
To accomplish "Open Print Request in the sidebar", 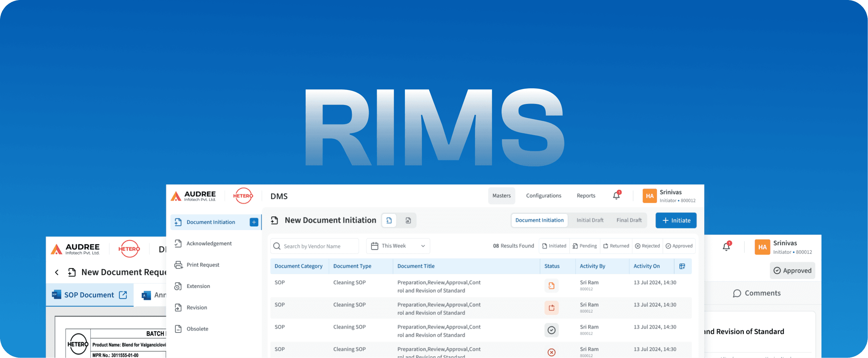I will click(203, 265).
